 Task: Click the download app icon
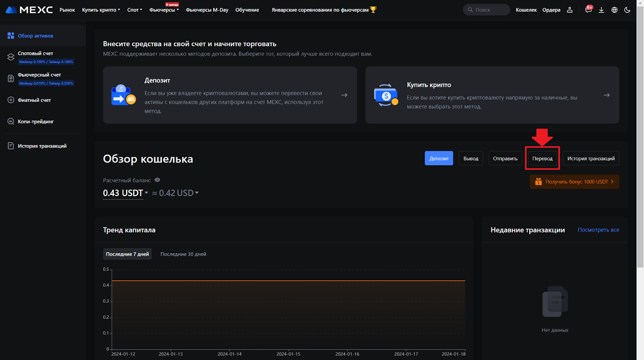(601, 10)
